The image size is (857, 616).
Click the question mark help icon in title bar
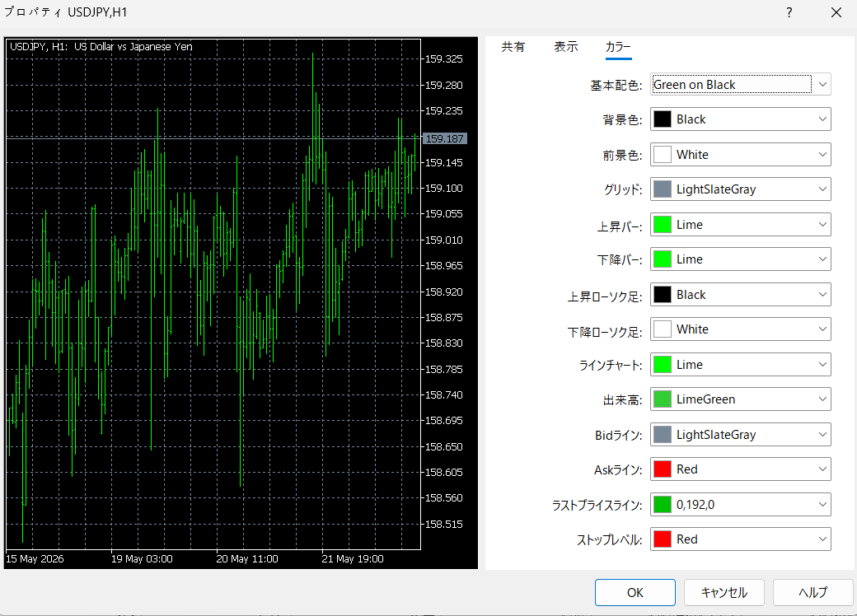click(789, 12)
